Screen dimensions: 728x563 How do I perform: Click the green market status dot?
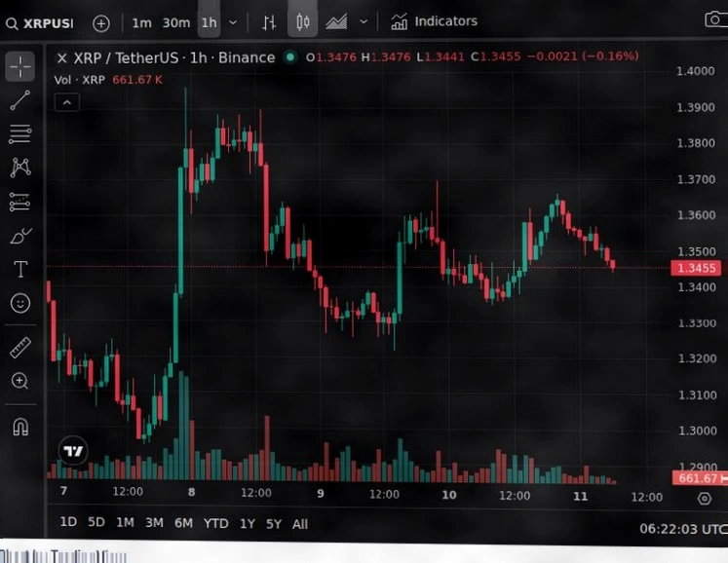pyautogui.click(x=290, y=57)
